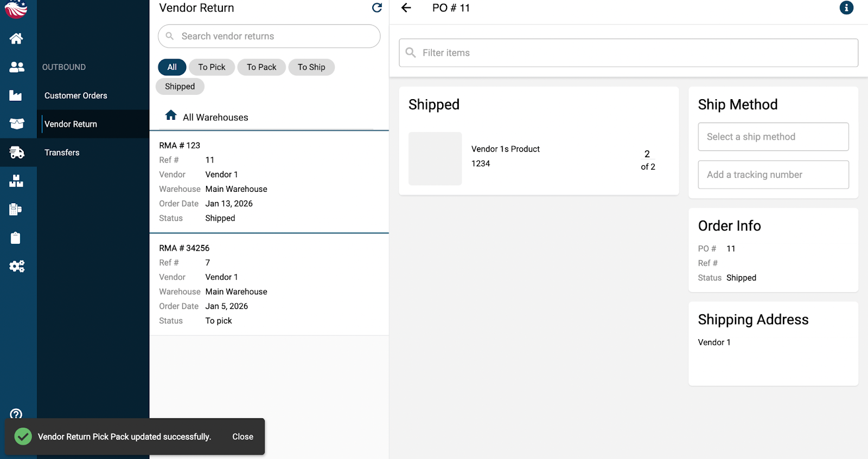Open the Select a ship method dropdown
This screenshot has width=868, height=459.
tap(773, 137)
